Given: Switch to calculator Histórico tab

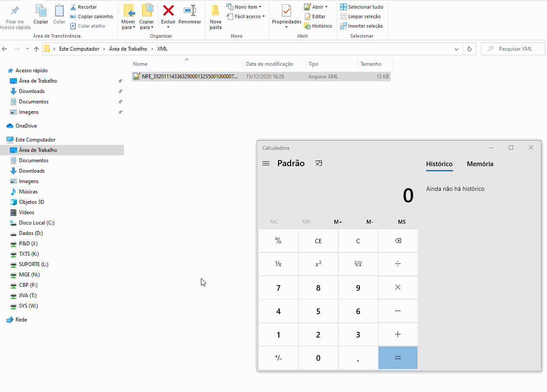Looking at the screenshot, I should tap(439, 164).
